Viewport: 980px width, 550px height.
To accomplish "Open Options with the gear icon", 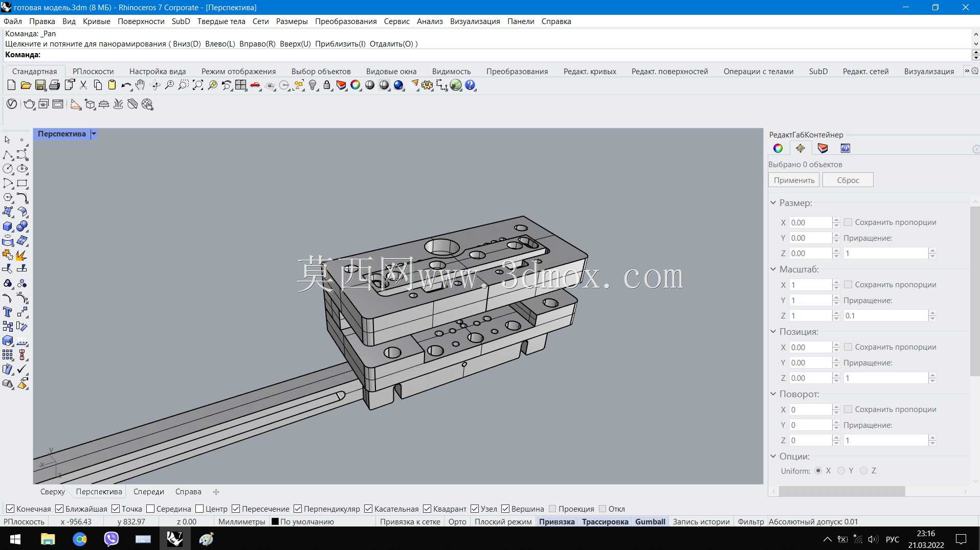I will click(x=427, y=85).
